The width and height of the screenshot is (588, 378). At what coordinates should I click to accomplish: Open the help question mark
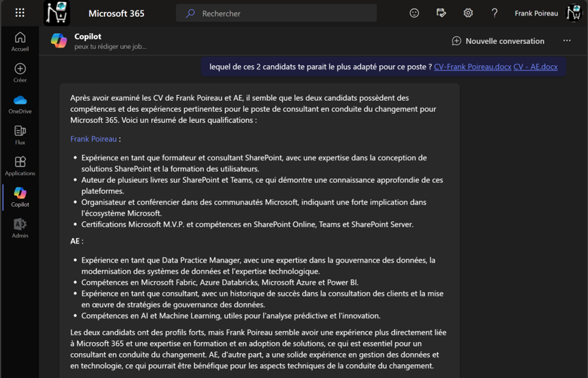(x=495, y=13)
